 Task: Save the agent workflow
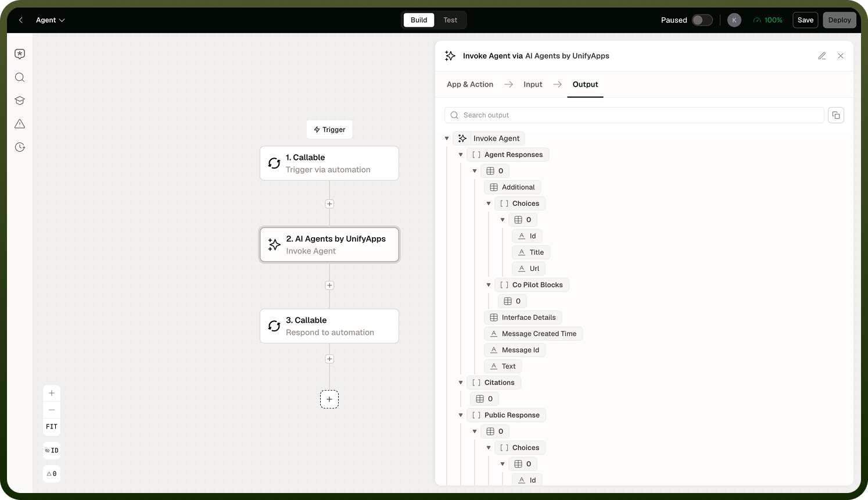pyautogui.click(x=805, y=20)
